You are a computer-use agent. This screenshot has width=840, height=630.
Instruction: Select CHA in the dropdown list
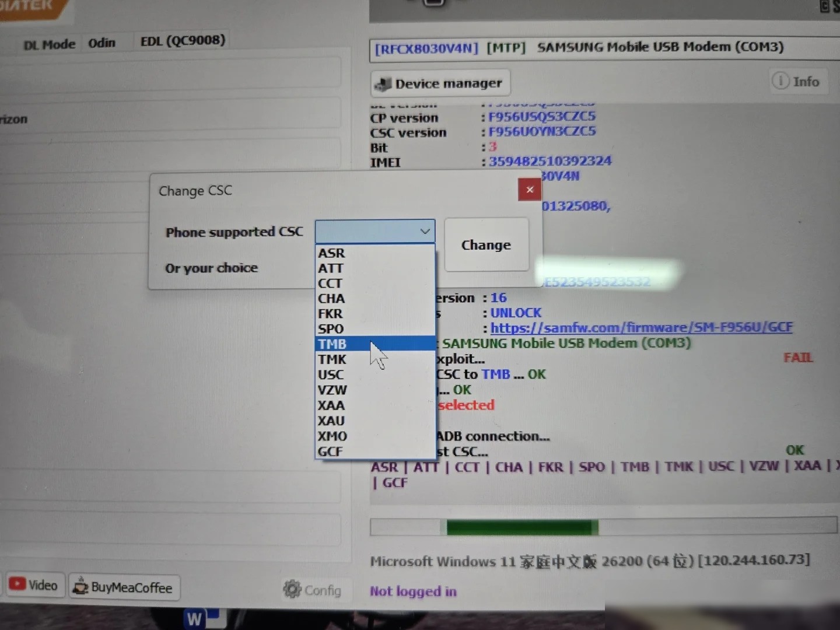[375, 299]
